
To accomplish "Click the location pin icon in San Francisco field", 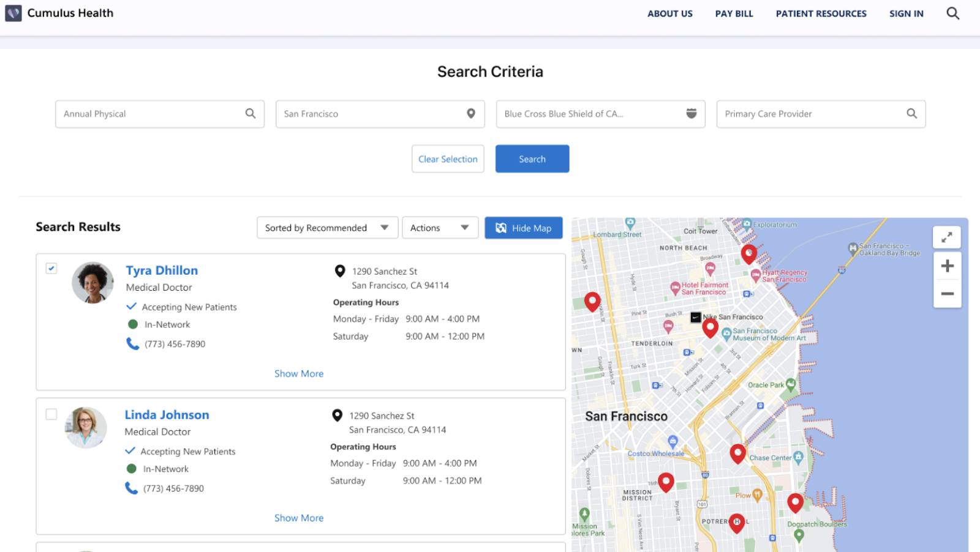I will coord(471,114).
